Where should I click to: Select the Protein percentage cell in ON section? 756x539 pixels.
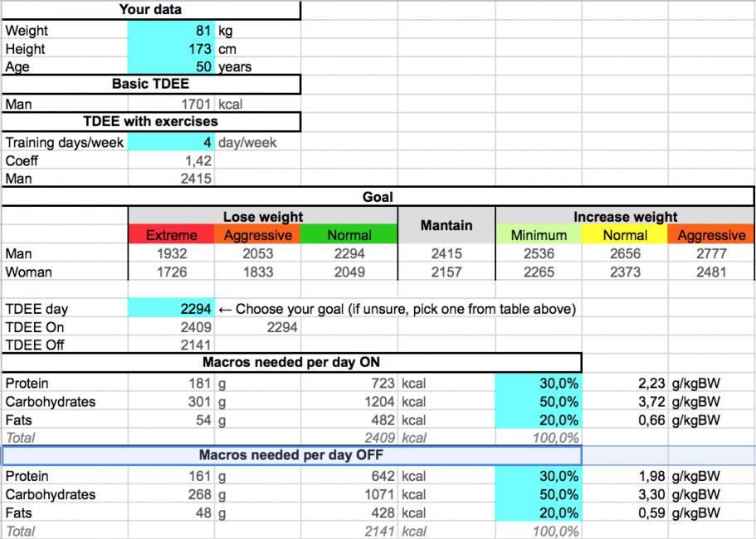pos(539,384)
